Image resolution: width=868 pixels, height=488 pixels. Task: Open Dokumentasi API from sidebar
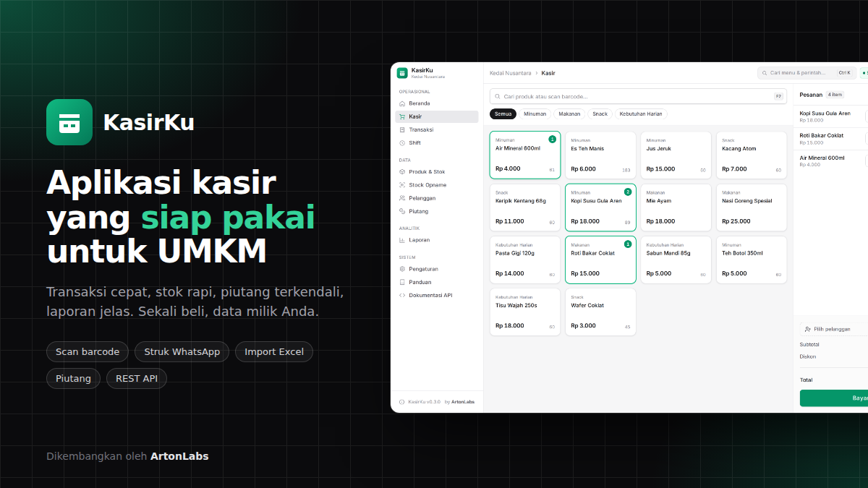(x=437, y=295)
